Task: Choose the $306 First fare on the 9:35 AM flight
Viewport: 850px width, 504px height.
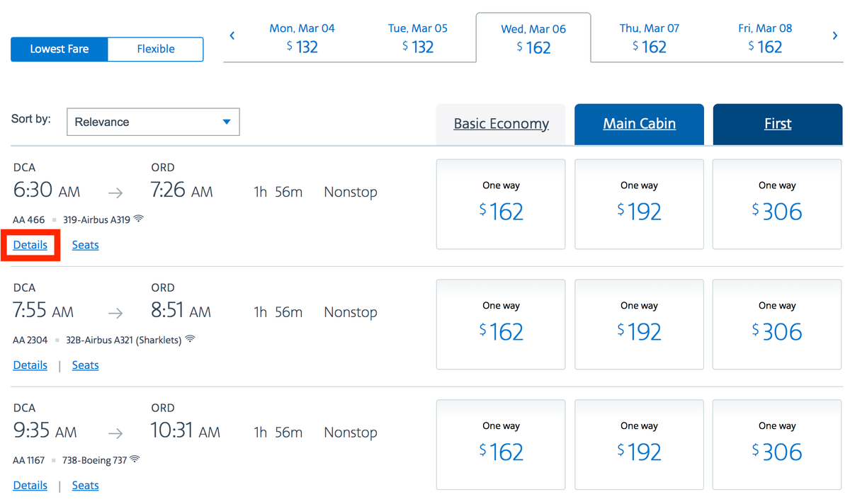Action: tap(776, 445)
